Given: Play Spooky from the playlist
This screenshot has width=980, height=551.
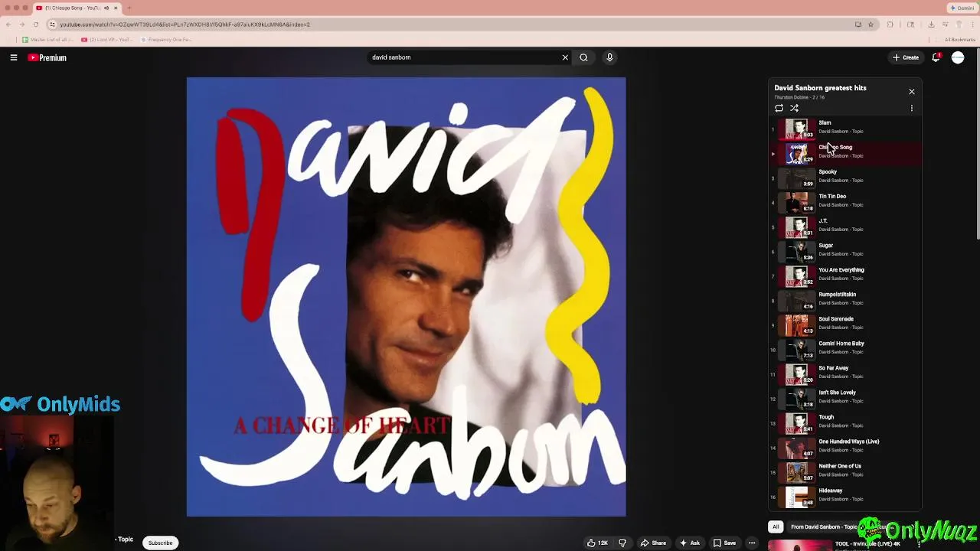Looking at the screenshot, I should tap(845, 178).
